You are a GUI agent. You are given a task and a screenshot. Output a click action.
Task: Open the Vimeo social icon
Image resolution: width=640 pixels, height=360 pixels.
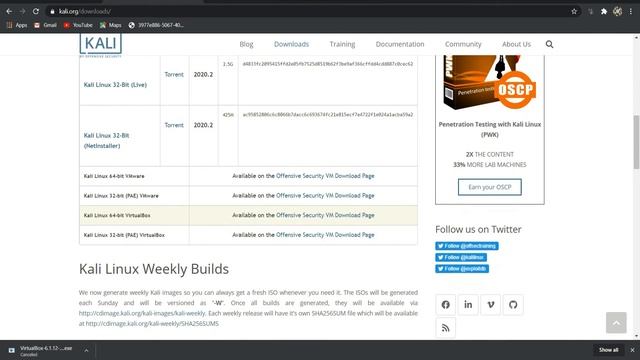491,304
